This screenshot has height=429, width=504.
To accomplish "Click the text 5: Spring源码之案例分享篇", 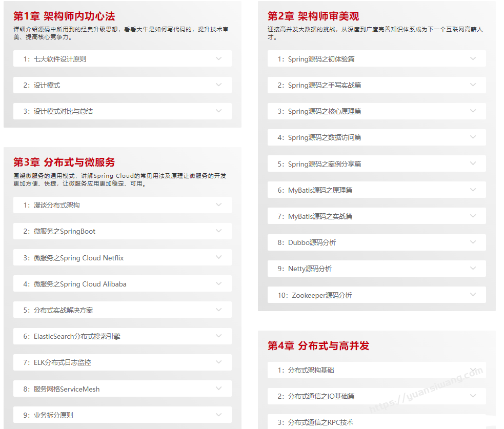I will tap(319, 164).
